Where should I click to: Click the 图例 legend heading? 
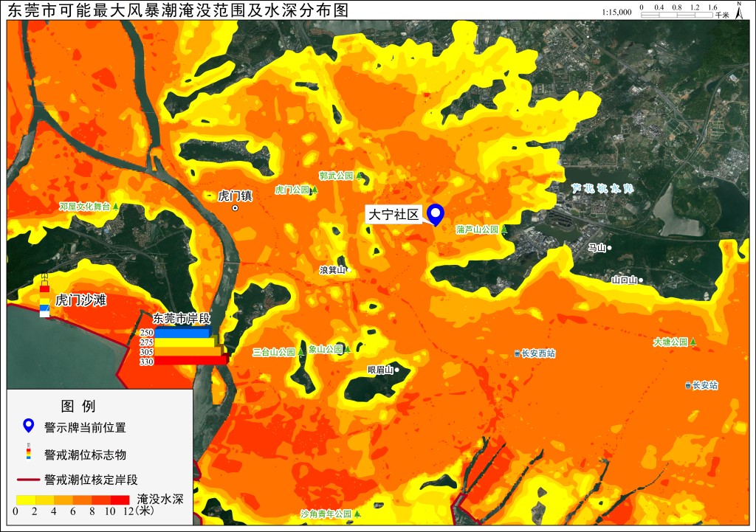(78, 407)
